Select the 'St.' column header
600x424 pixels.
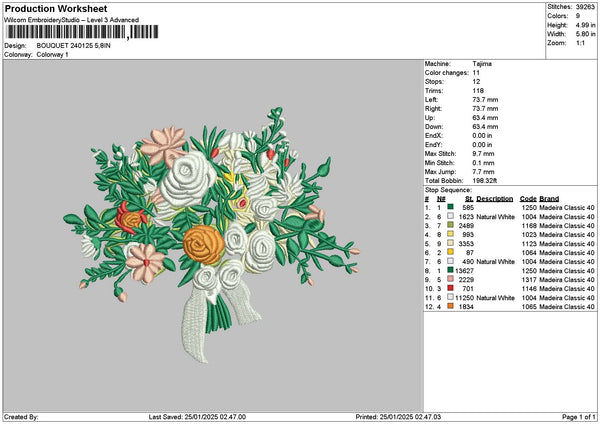(470, 199)
